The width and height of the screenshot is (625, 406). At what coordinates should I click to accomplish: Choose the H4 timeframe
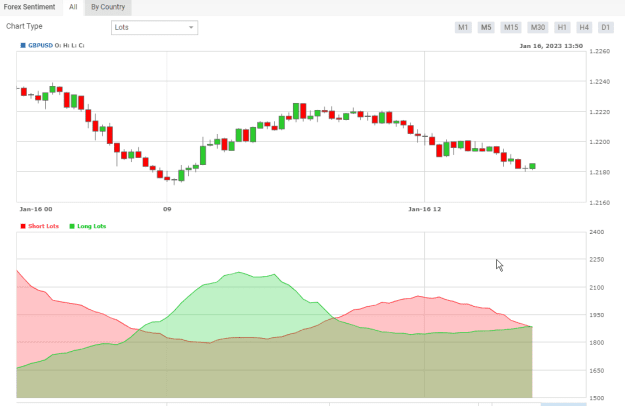click(584, 27)
